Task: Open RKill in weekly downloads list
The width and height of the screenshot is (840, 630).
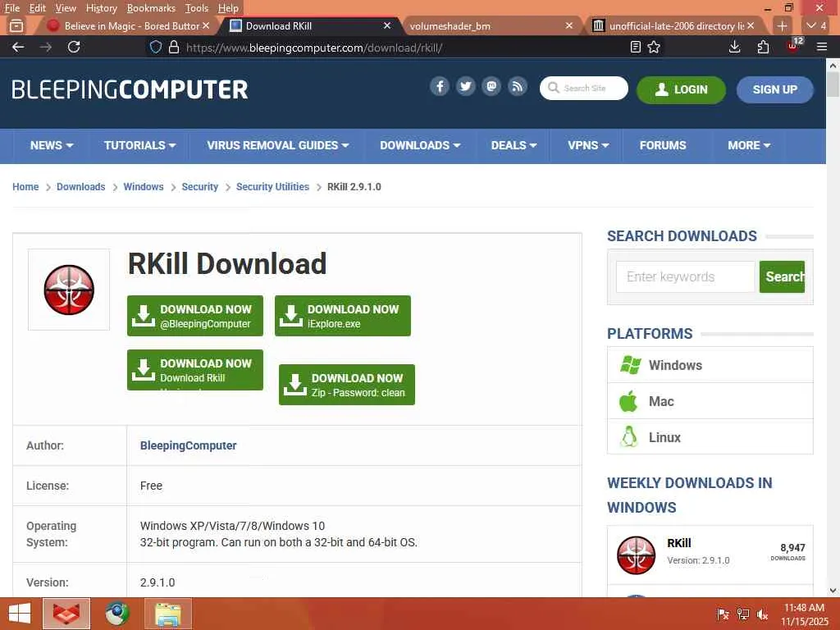Action: (678, 543)
